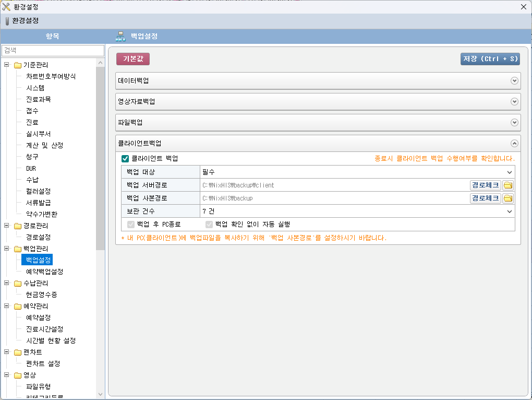Toggle the 백업 후 PC종료 checkbox

click(x=131, y=224)
